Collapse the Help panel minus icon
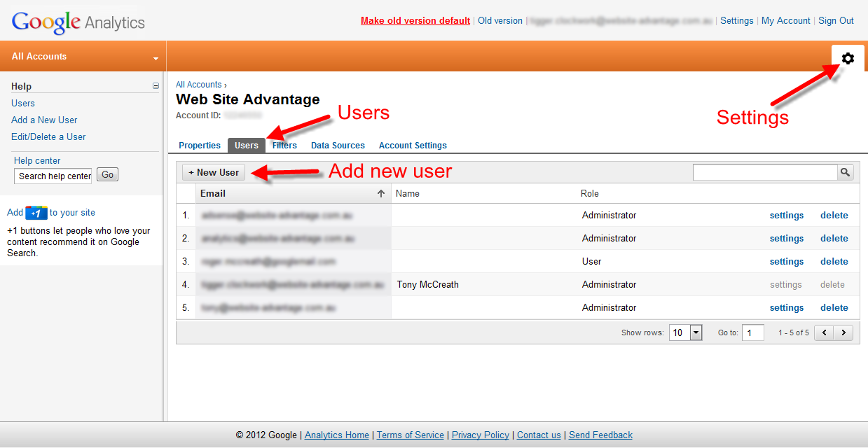The height and width of the screenshot is (448, 868). pyautogui.click(x=156, y=86)
